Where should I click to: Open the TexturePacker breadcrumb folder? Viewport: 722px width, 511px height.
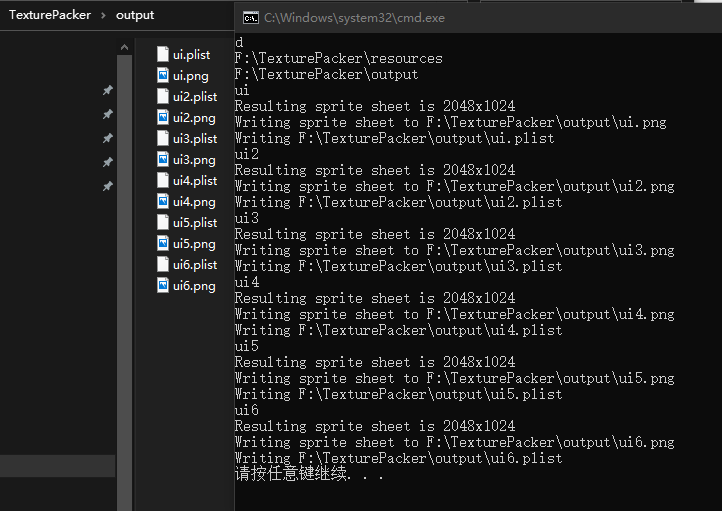(x=50, y=15)
